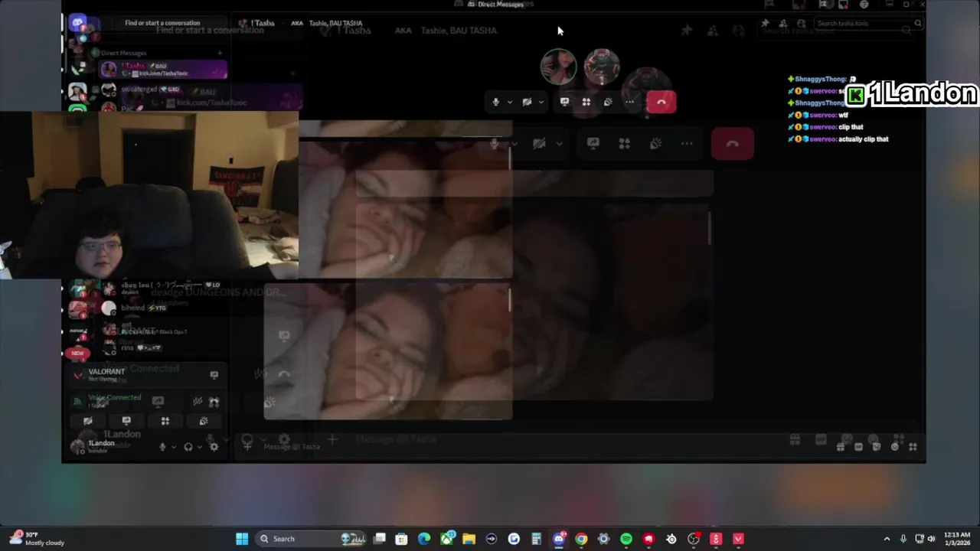Share screen from bottom-left voice panel
Viewport: 980px width, 551px height.
[126, 421]
